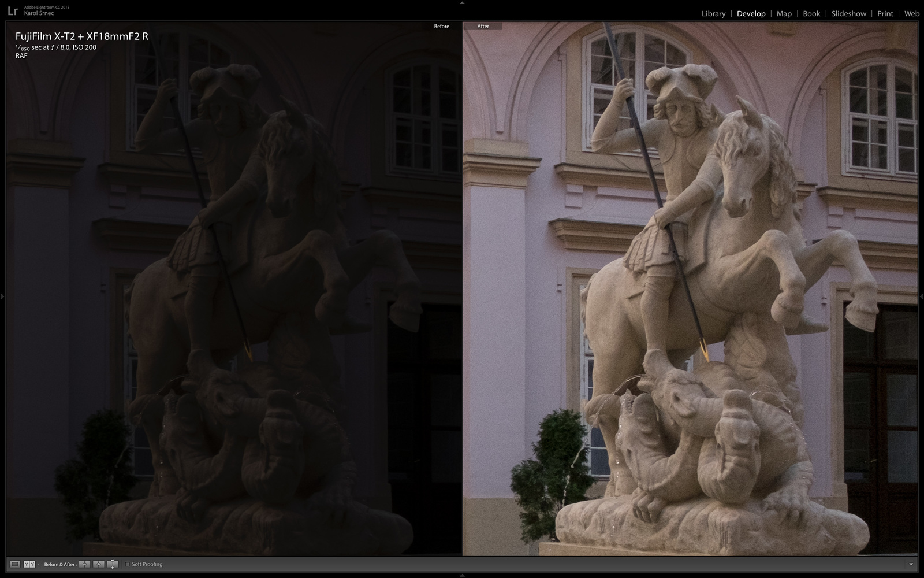The width and height of the screenshot is (924, 578).
Task: Copy Before settings to After
Action: tap(84, 564)
